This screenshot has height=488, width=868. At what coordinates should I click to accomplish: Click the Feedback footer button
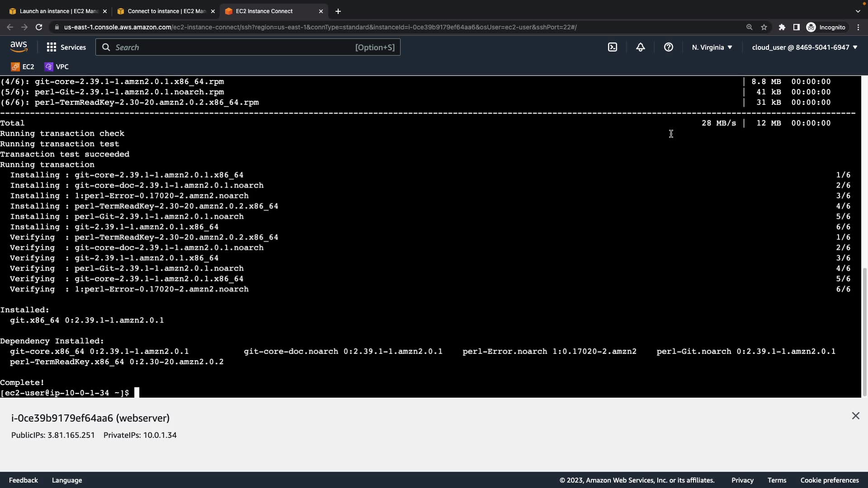[24, 480]
